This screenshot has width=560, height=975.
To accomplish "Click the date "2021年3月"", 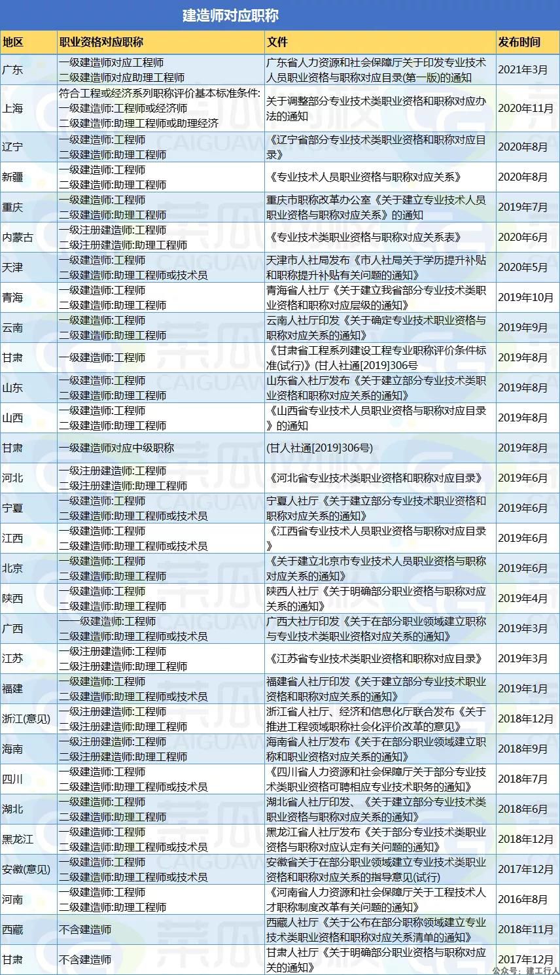I will [523, 70].
